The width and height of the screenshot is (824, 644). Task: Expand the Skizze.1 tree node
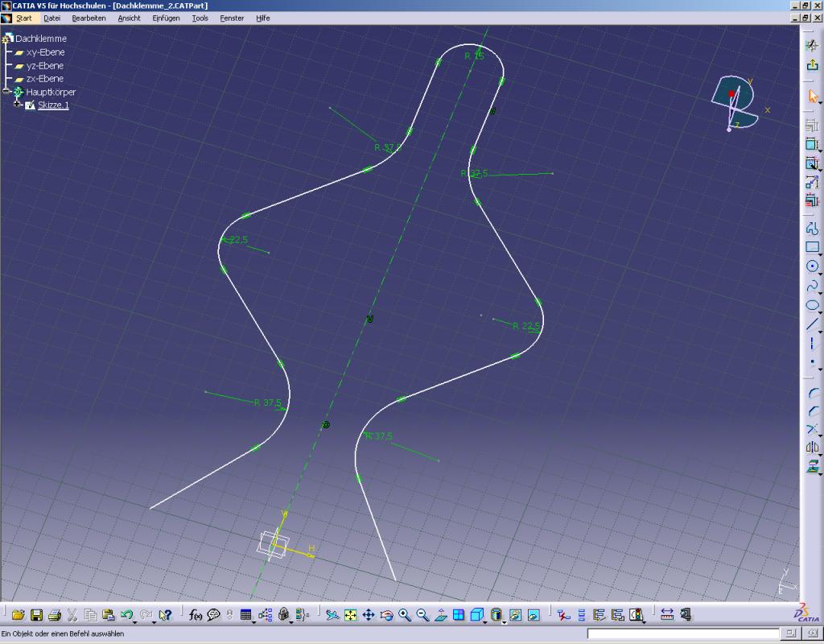pos(18,105)
